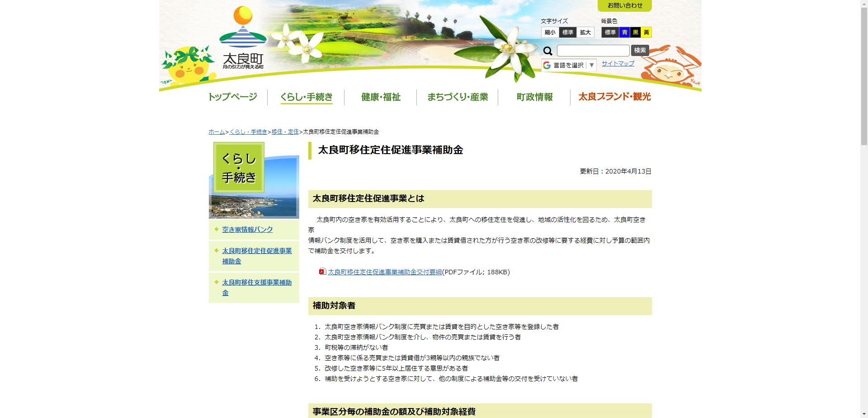The image size is (868, 418).
Task: Open the お問い合わせ contact button
Action: coord(625,6)
